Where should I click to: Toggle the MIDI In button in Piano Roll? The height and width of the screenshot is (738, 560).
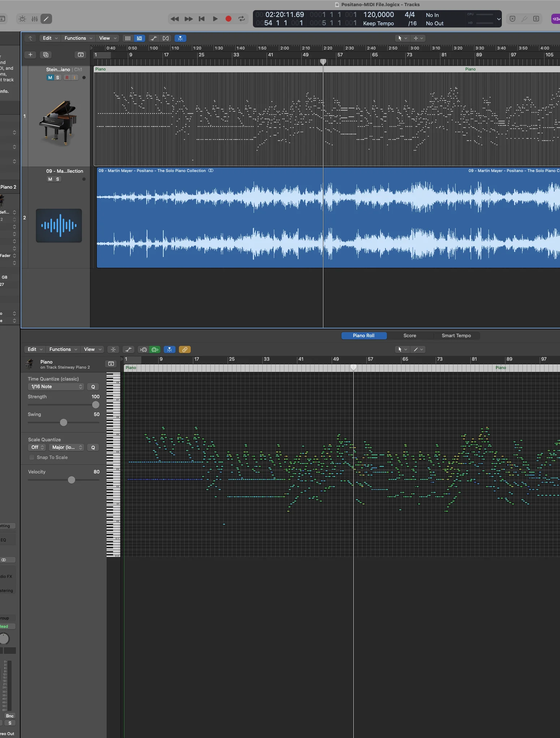143,349
